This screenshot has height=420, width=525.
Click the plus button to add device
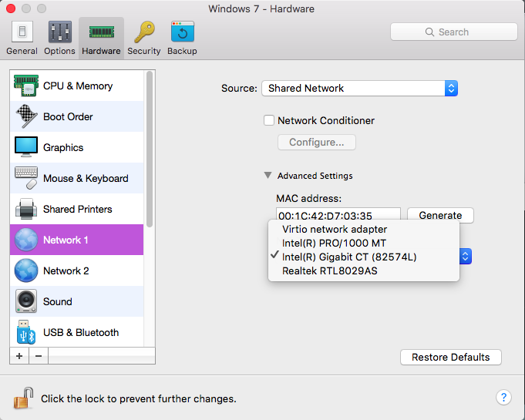click(x=19, y=355)
